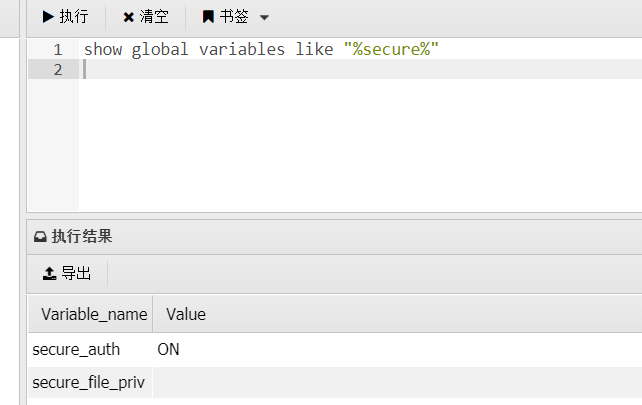
Task: Click the Variable_name column header
Action: click(94, 314)
